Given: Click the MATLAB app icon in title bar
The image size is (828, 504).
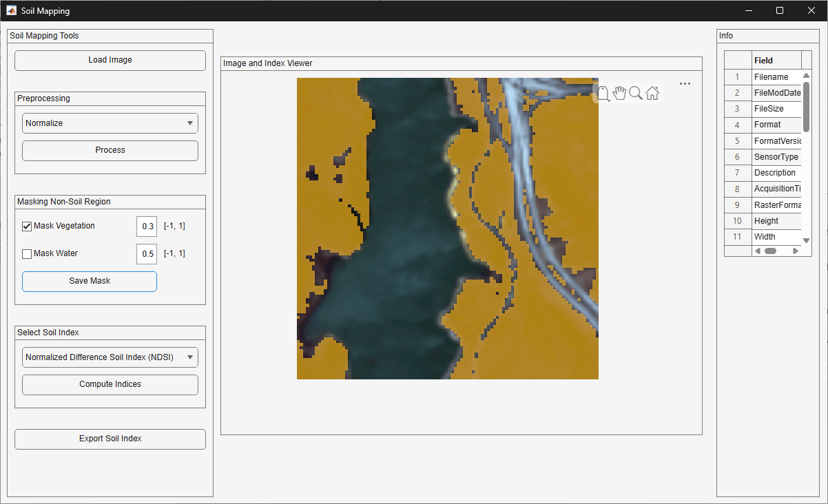Looking at the screenshot, I should point(12,10).
